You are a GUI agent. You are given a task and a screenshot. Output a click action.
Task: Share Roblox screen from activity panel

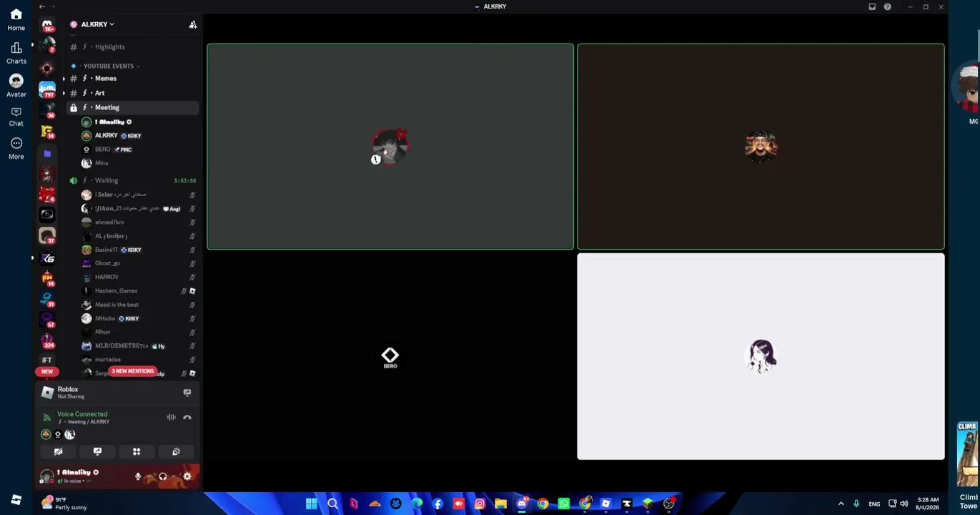tap(187, 393)
